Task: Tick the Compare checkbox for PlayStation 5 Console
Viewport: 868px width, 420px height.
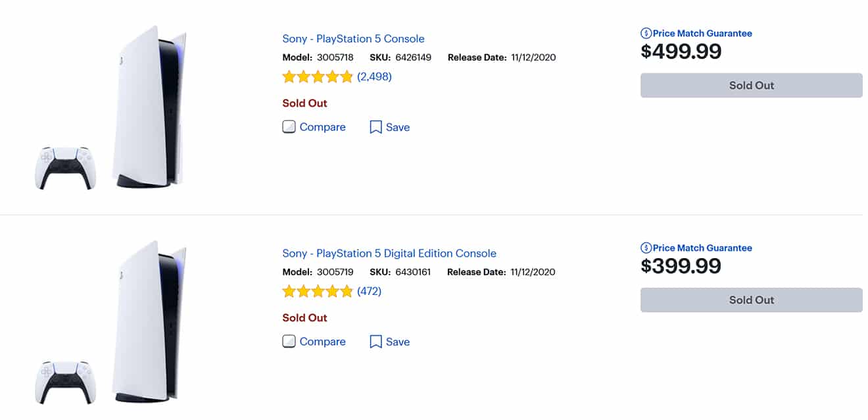Action: (x=289, y=127)
